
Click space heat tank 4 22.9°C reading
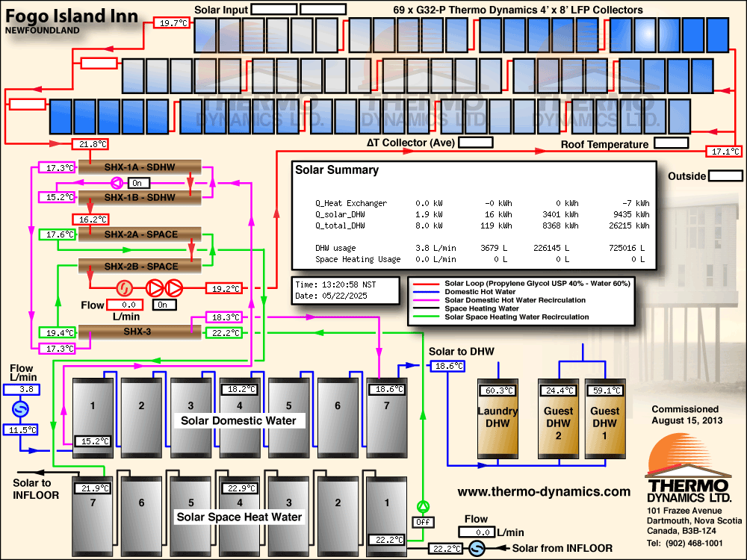click(240, 488)
